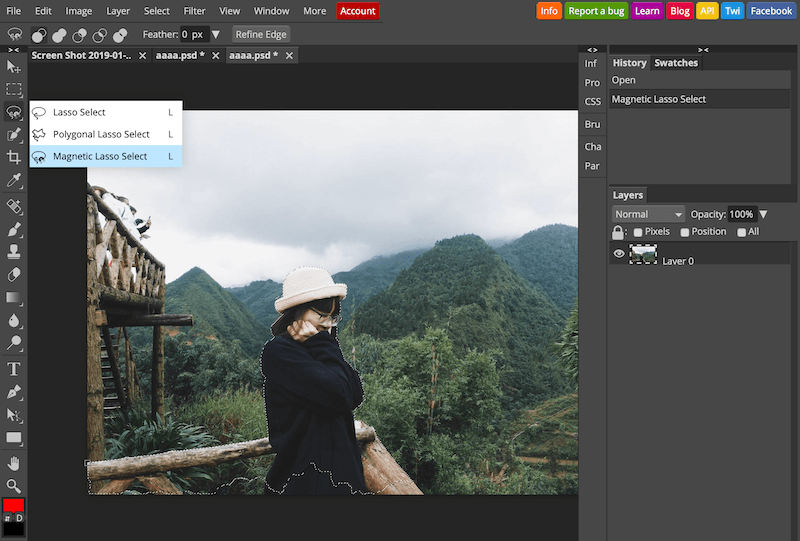Select the Move tool
Screen dimensions: 800x541
coord(14,67)
